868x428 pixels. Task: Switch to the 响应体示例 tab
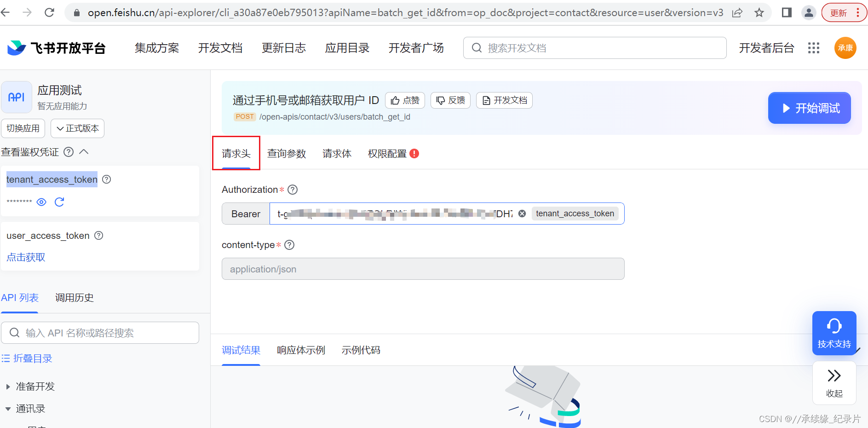coord(301,350)
